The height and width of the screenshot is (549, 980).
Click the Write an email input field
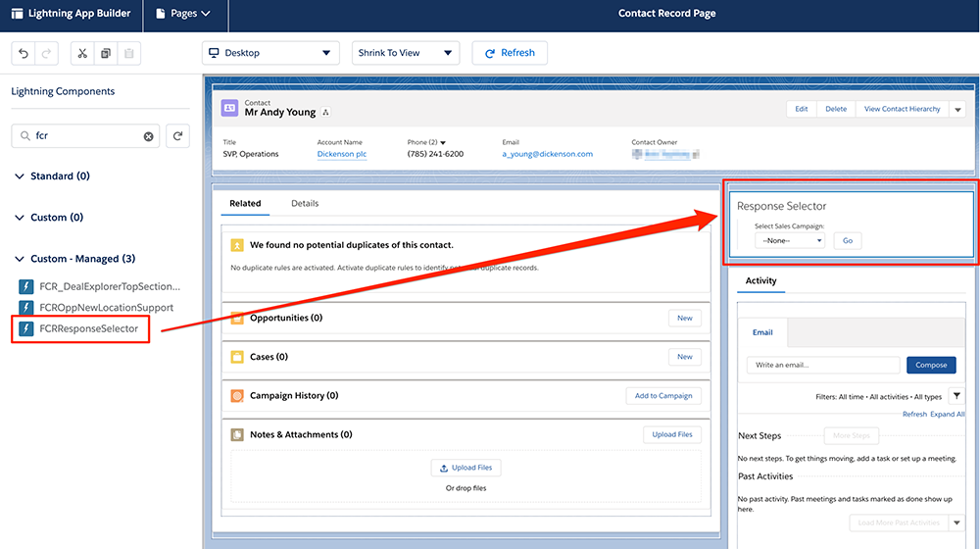click(823, 365)
